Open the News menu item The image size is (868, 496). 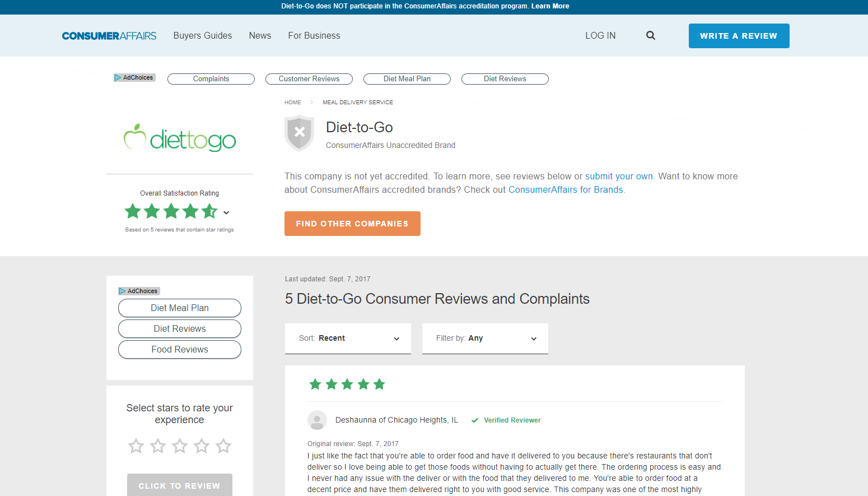(x=260, y=35)
